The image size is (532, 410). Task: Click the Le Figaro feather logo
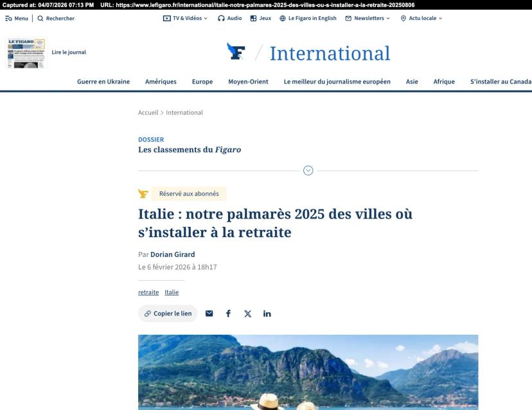pyautogui.click(x=236, y=51)
